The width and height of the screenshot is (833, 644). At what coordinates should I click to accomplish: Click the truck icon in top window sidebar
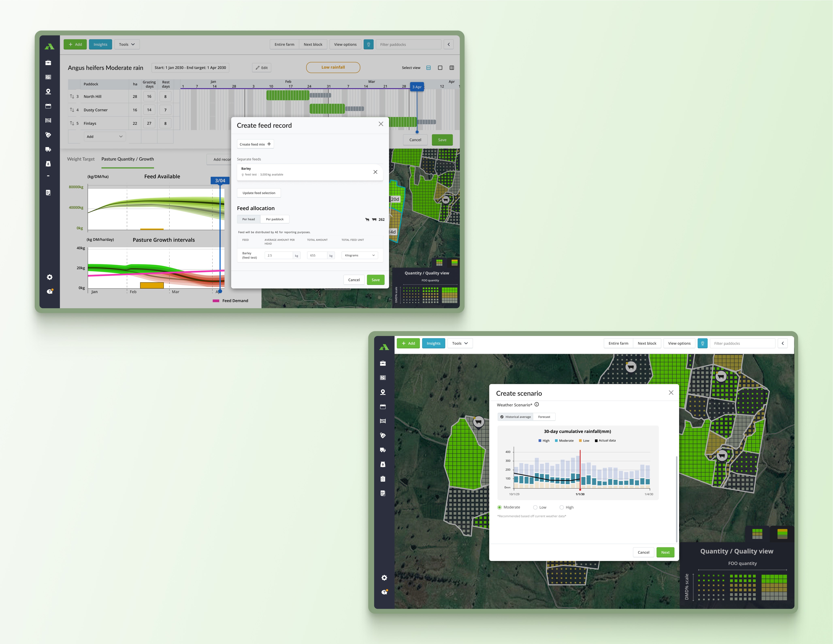click(x=48, y=150)
